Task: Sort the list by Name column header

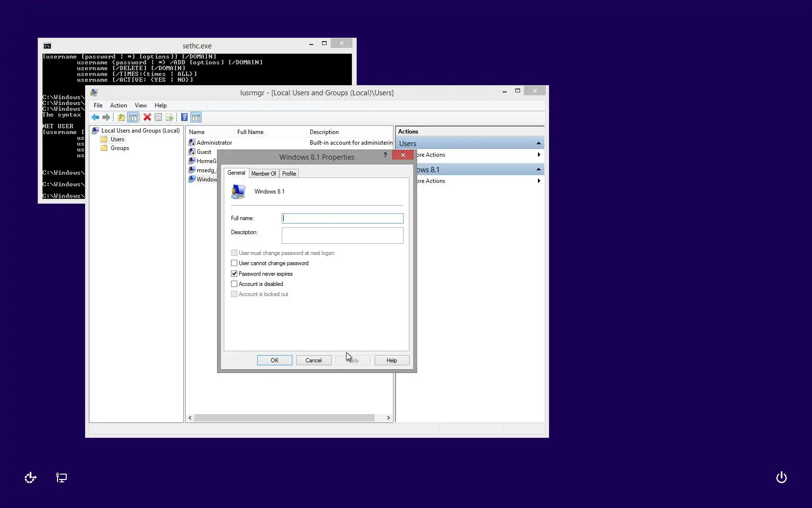Action: pyautogui.click(x=210, y=132)
